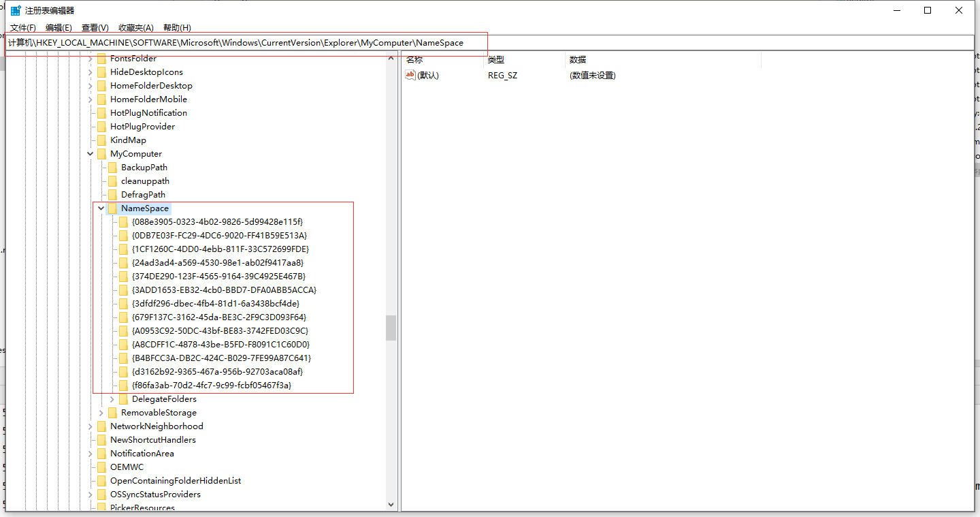Viewport: 980px width, 517px height.
Task: Click the RemovableStorage folder icon
Action: tap(112, 412)
